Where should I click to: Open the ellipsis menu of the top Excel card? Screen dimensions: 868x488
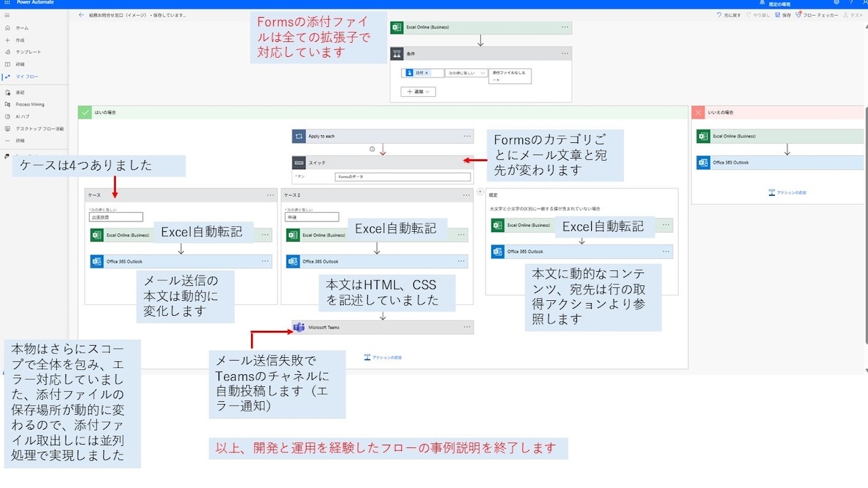click(565, 27)
